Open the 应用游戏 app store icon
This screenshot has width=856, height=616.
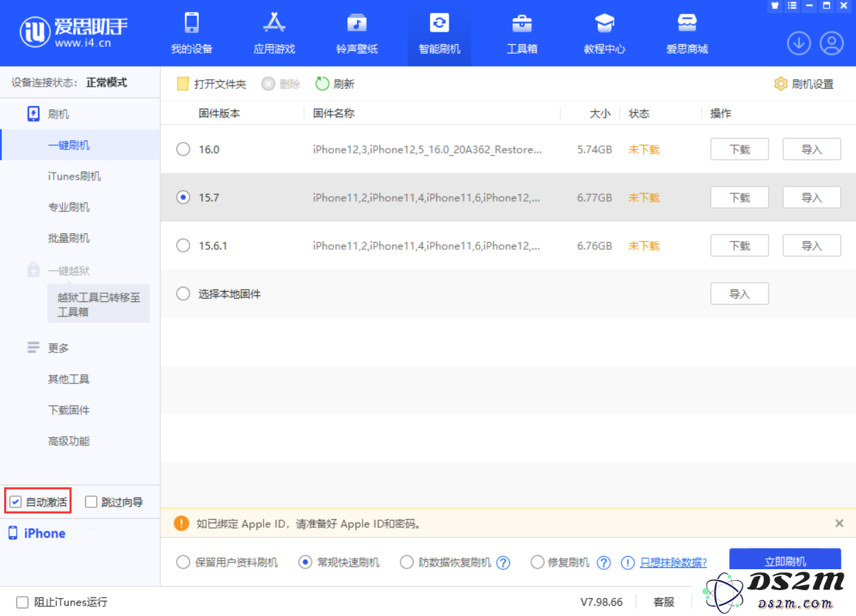pos(274,23)
